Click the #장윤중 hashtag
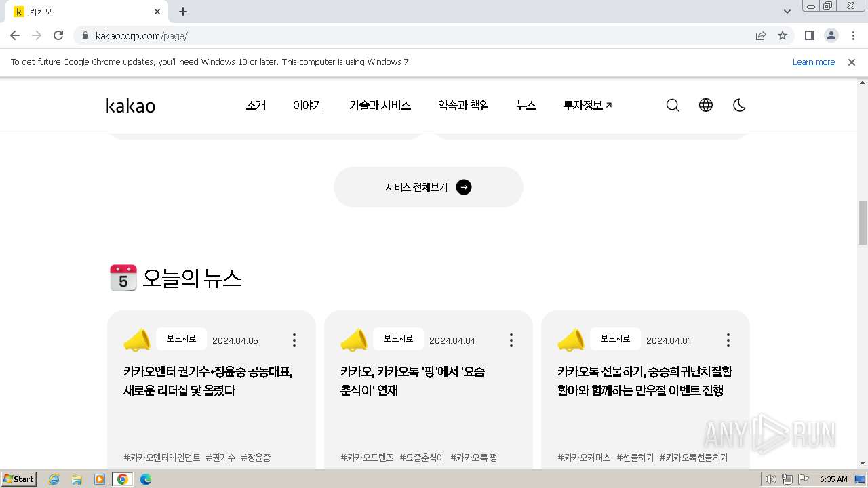868x488 pixels. tap(256, 457)
